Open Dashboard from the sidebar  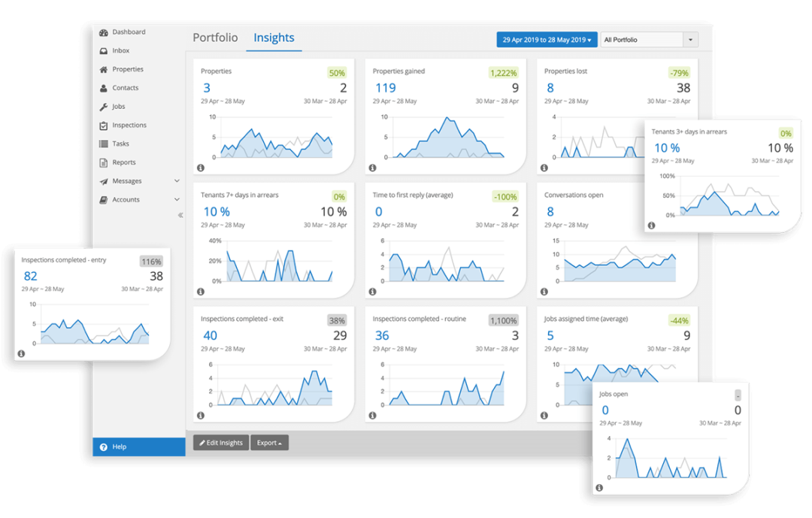click(x=129, y=32)
